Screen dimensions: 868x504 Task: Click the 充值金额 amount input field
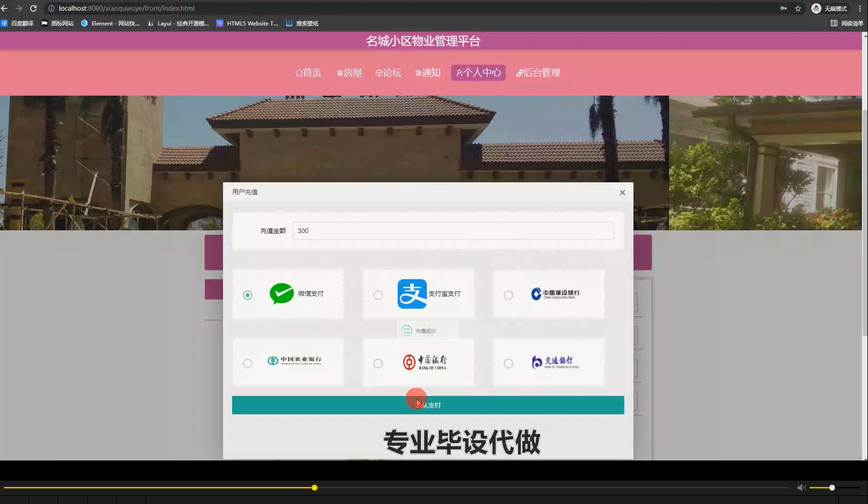point(453,230)
